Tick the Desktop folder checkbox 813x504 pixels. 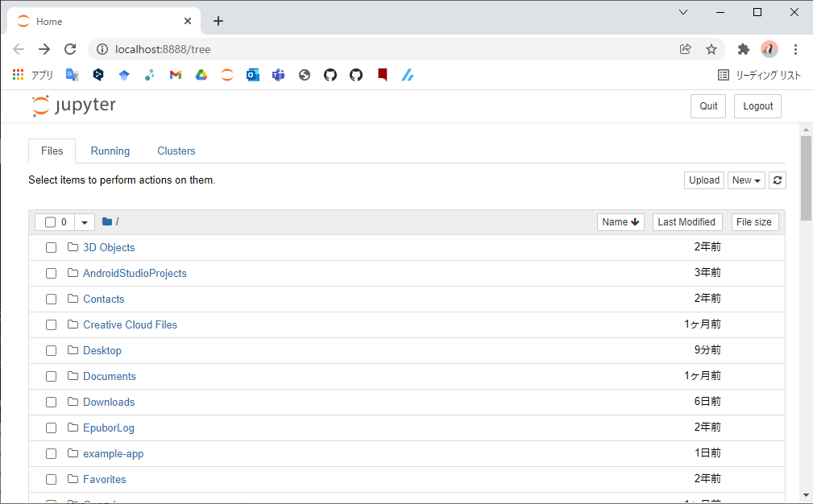tap(51, 351)
